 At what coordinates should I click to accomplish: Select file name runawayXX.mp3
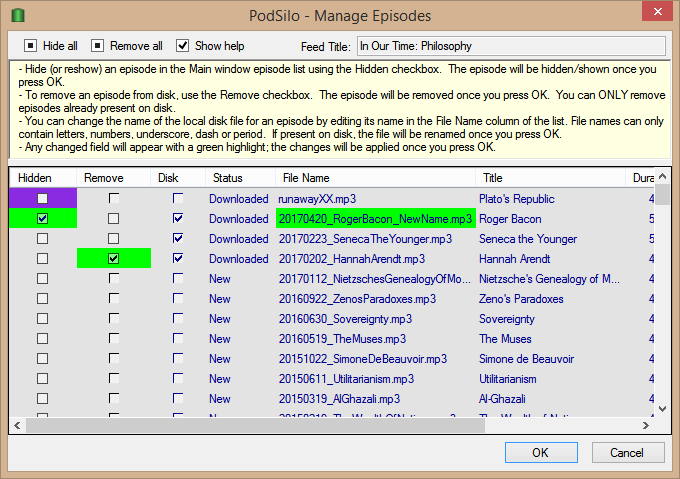[317, 199]
